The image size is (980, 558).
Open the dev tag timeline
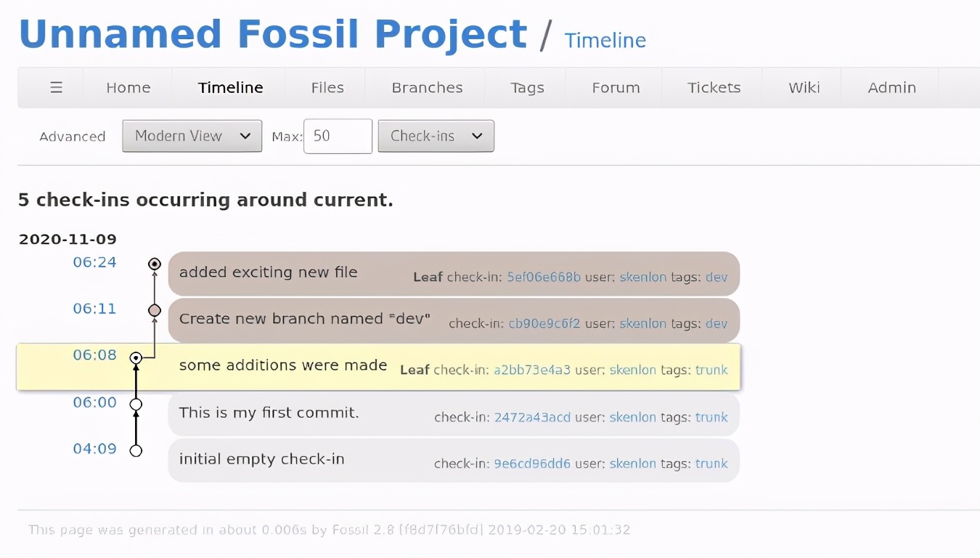[x=716, y=277]
